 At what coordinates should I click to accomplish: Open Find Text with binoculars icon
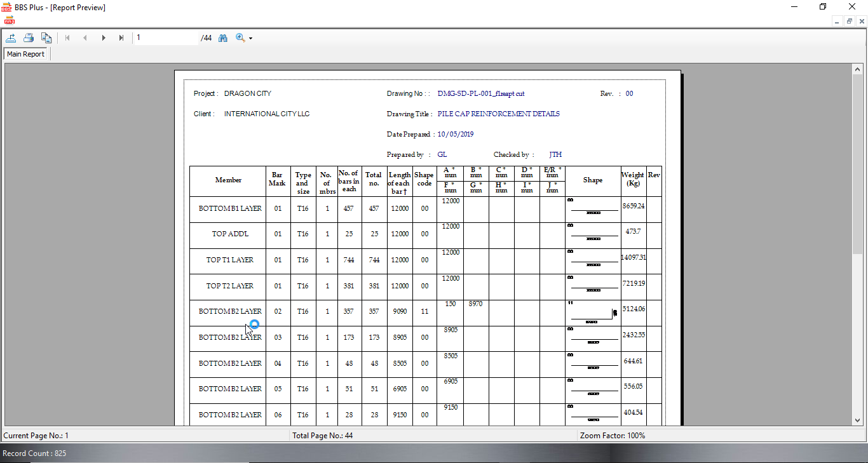[223, 38]
